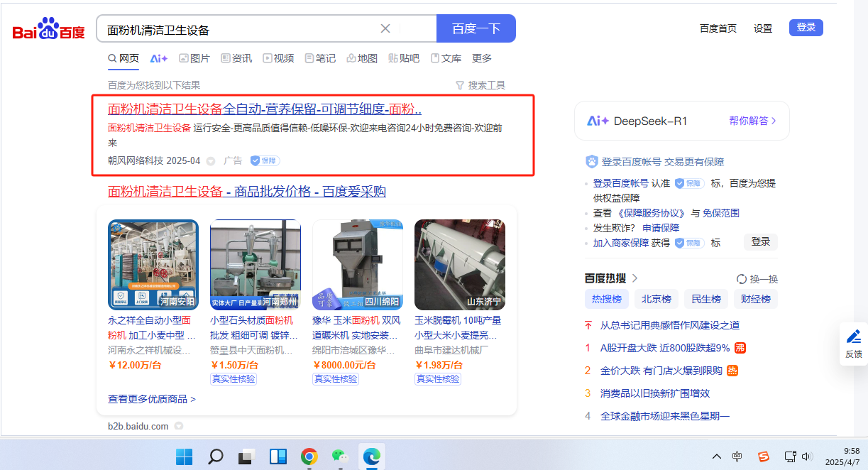868x470 pixels.
Task: Open hot item A股开盘大跌
Action: 665,348
